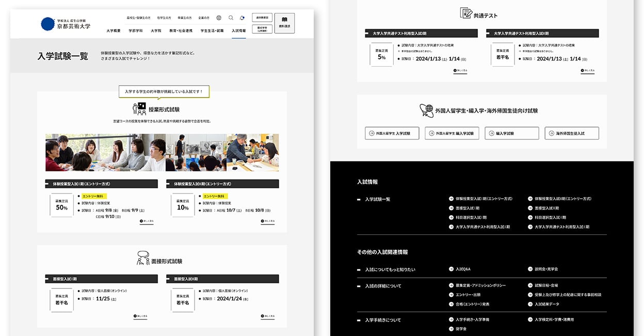This screenshot has height=336, width=644.
Task: Click the classroom students banner photo
Action: (162, 152)
